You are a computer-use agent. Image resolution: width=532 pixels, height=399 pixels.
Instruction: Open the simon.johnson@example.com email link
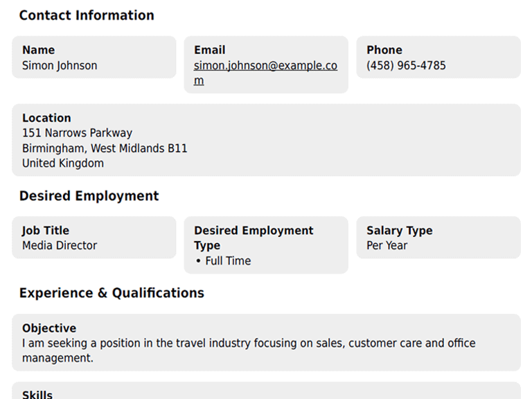tap(265, 66)
